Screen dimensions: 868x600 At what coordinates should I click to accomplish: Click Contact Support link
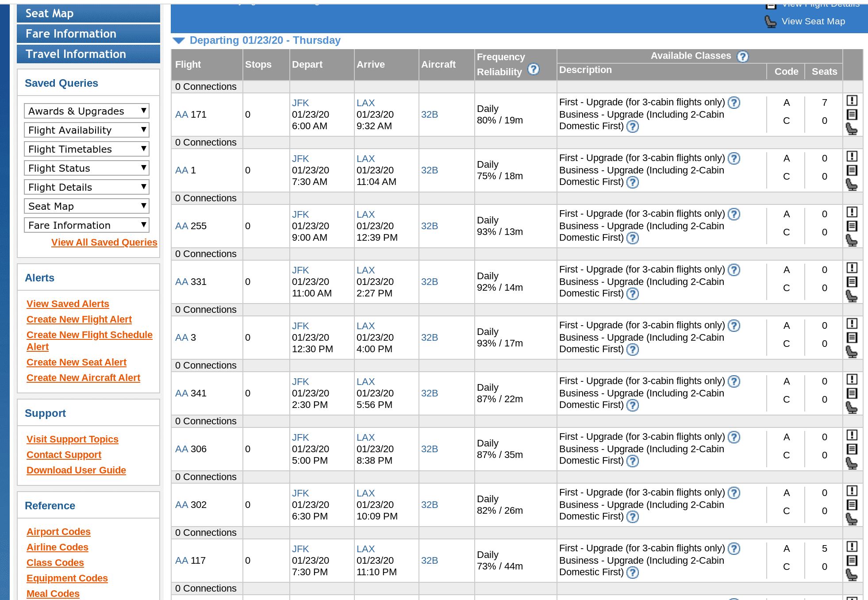64,455
